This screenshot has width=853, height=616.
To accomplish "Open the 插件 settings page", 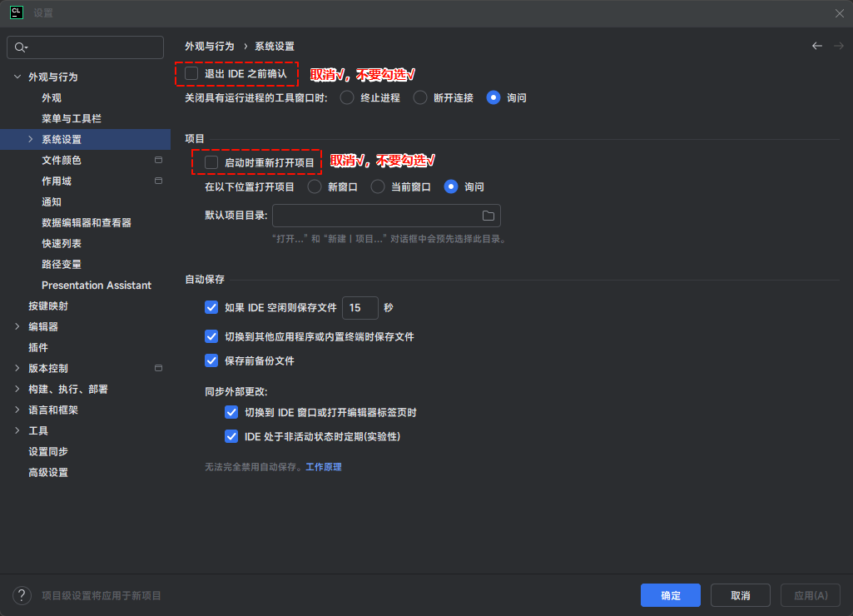I will pyautogui.click(x=38, y=347).
